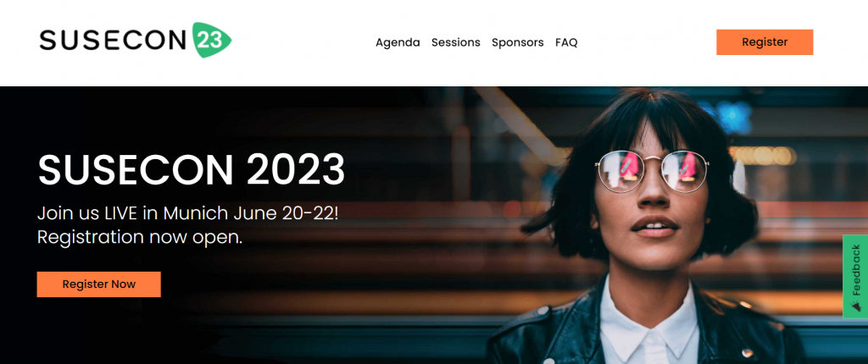Open the green Feedback side tab
868x364 pixels.
pyautogui.click(x=855, y=277)
